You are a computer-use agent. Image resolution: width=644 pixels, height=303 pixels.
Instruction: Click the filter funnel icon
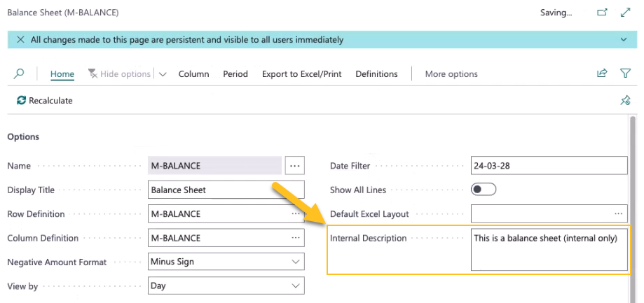click(x=625, y=73)
